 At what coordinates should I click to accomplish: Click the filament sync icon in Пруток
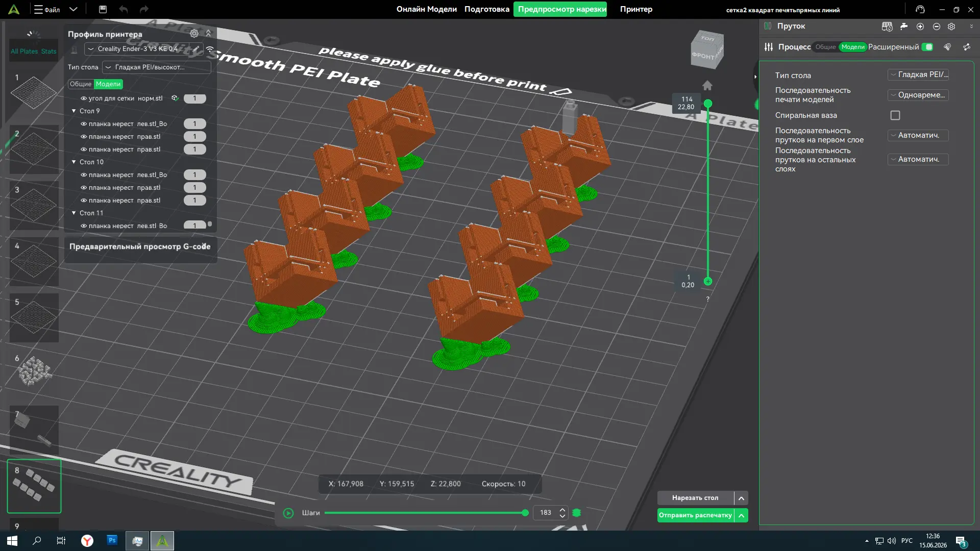point(887,27)
